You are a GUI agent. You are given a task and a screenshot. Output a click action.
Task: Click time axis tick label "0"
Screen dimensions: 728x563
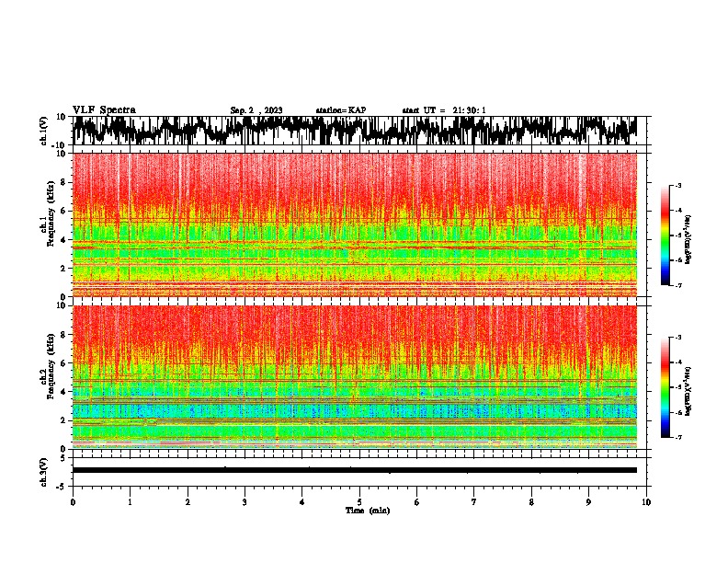click(x=73, y=502)
